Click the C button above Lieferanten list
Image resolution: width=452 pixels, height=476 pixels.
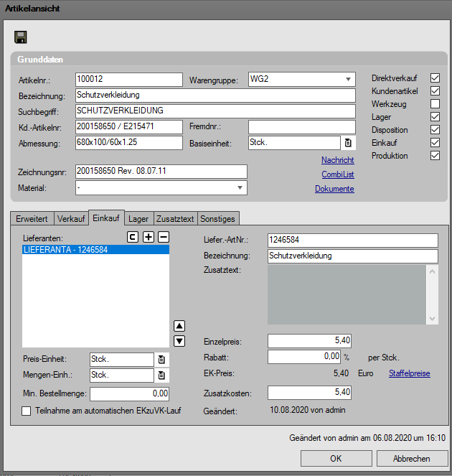(133, 237)
